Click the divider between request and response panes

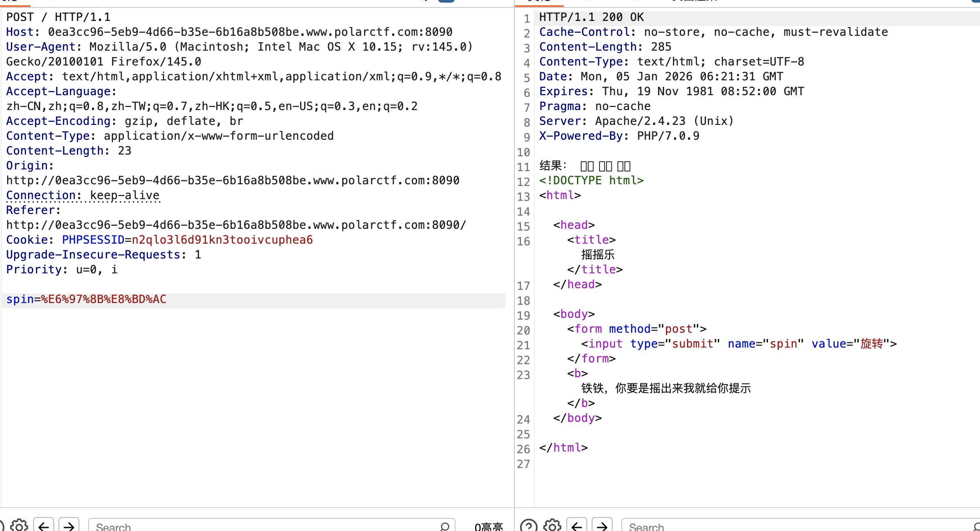click(514, 262)
